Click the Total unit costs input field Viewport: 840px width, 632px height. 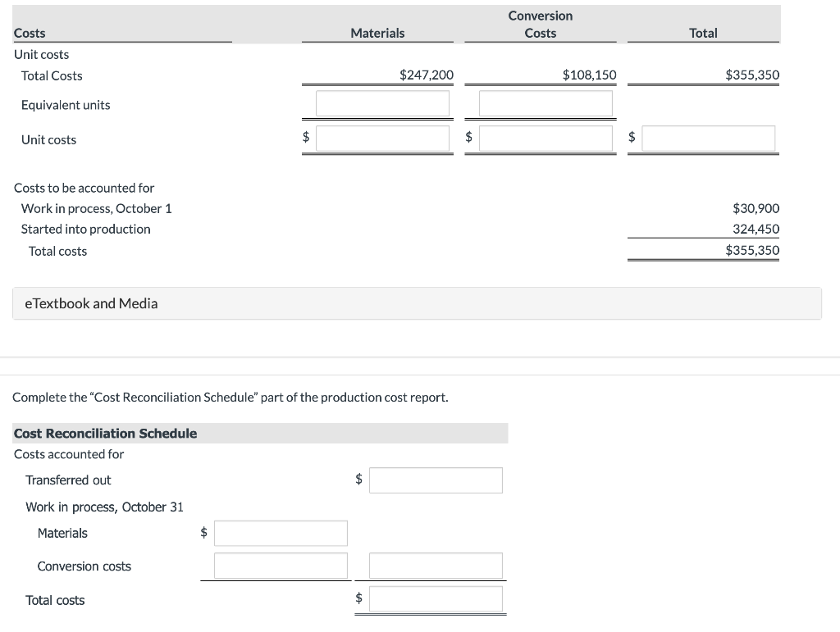tap(708, 139)
